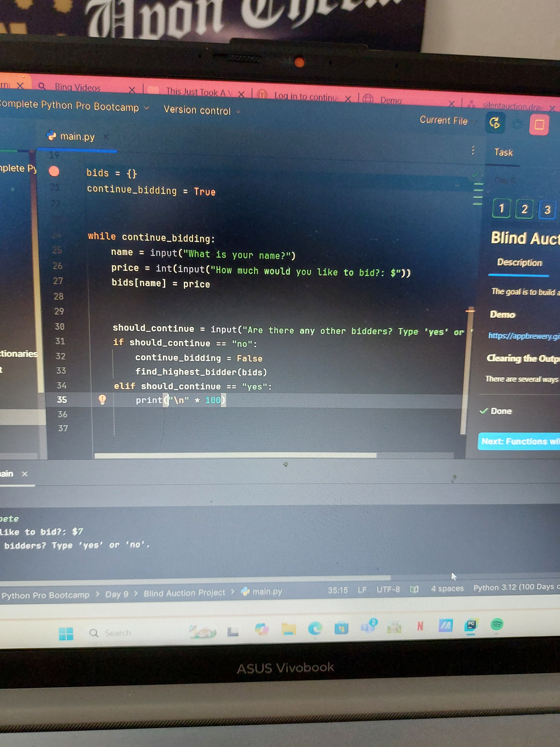This screenshot has height=747, width=560.
Task: Open the Description tab in Task panel
Action: pyautogui.click(x=519, y=262)
